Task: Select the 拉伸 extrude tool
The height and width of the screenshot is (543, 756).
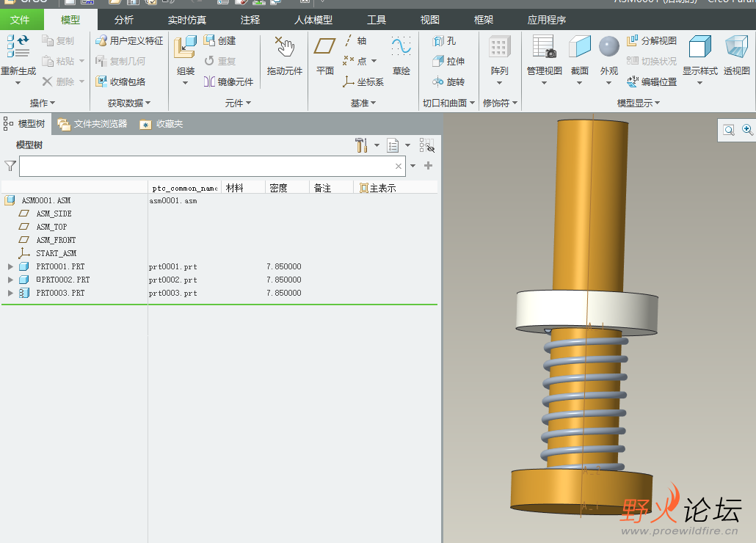Action: pos(448,61)
